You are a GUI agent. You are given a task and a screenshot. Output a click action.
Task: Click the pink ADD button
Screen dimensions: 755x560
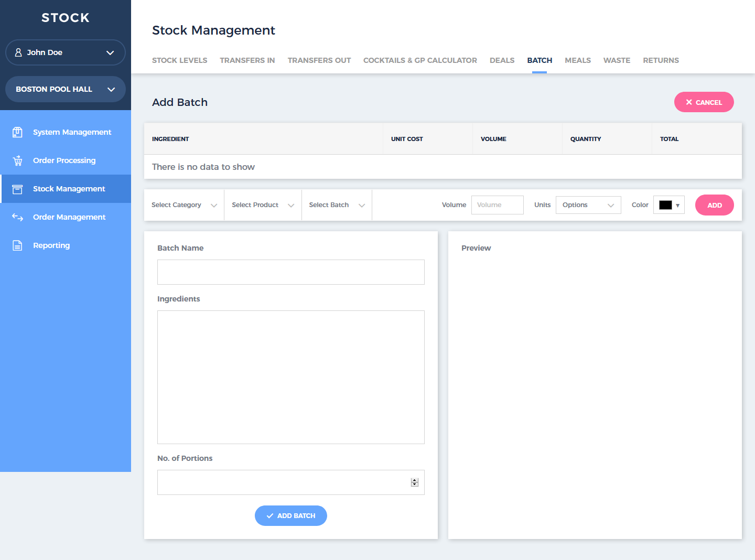714,205
